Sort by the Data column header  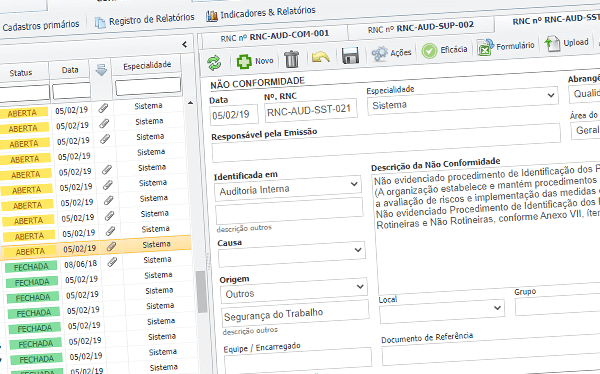coord(70,70)
